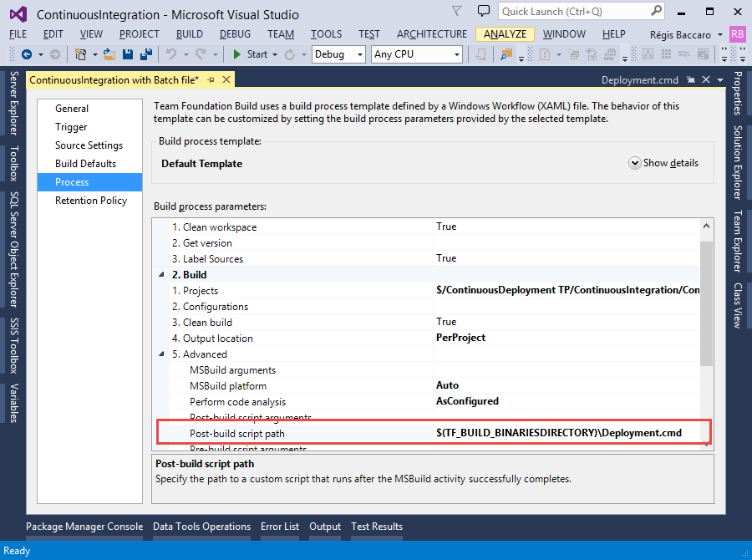Open the Debug configuration dropdown
The height and width of the screenshot is (560, 752).
click(338, 54)
